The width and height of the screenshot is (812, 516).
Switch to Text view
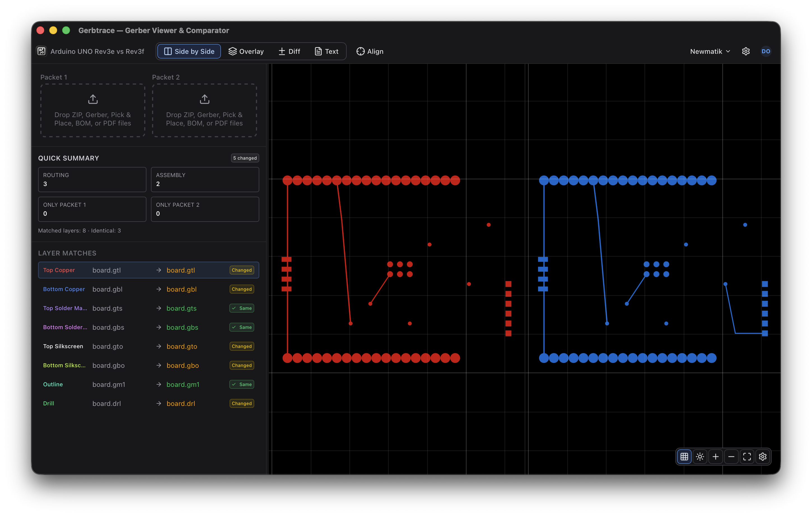pyautogui.click(x=326, y=51)
